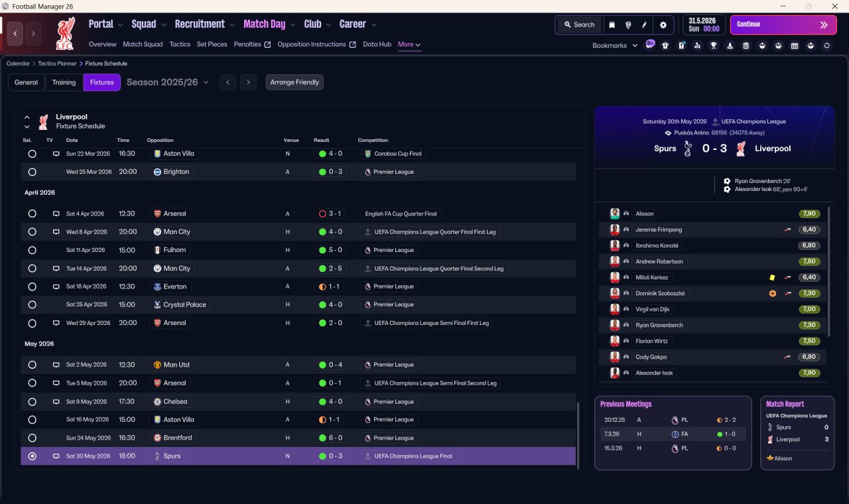Click the Search button

[x=579, y=25]
